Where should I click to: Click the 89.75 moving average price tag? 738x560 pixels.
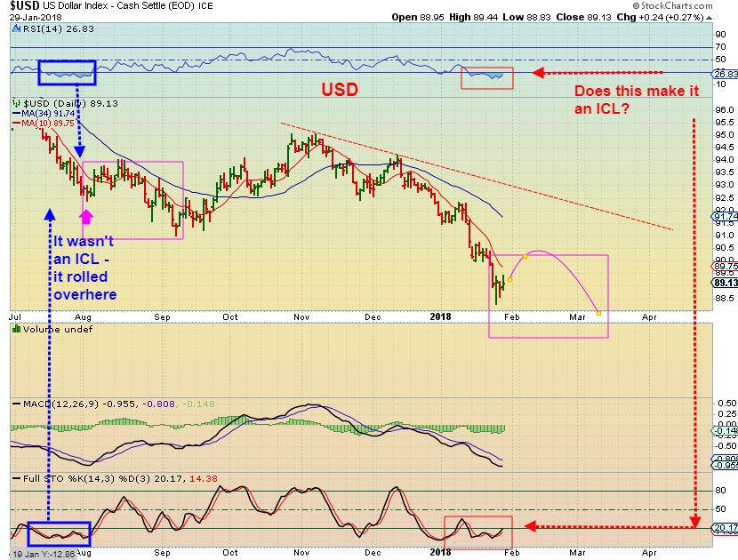[x=726, y=267]
